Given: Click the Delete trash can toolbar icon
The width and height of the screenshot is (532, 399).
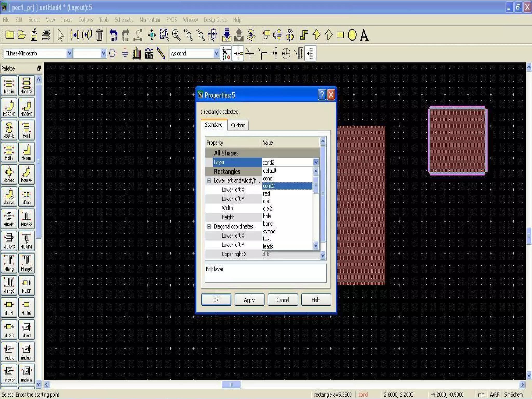Looking at the screenshot, I should [x=99, y=35].
